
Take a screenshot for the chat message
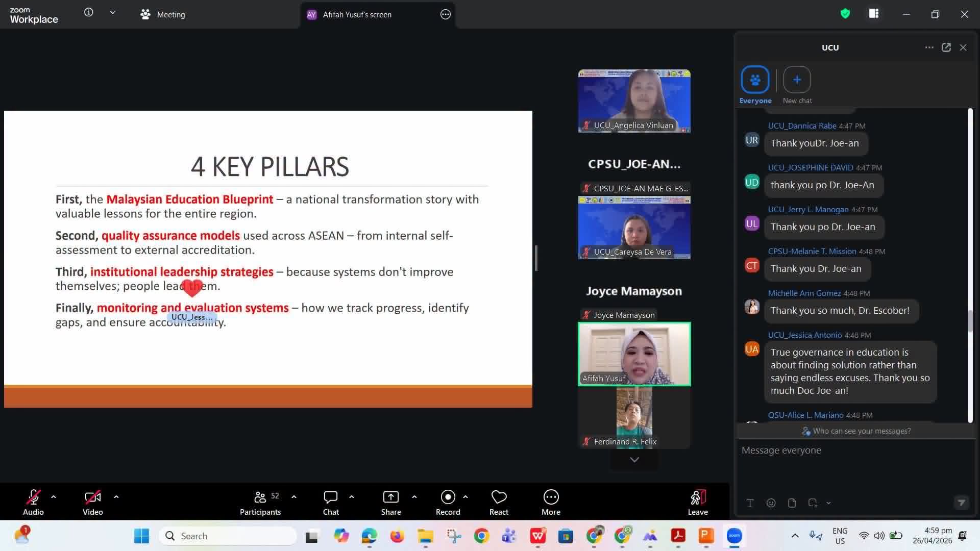(813, 503)
